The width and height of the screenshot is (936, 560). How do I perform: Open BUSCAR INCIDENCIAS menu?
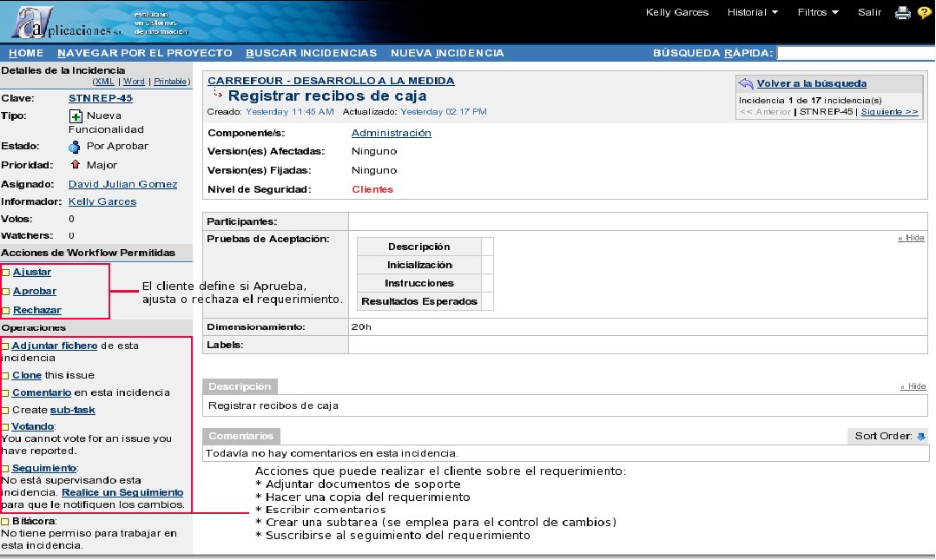click(311, 53)
